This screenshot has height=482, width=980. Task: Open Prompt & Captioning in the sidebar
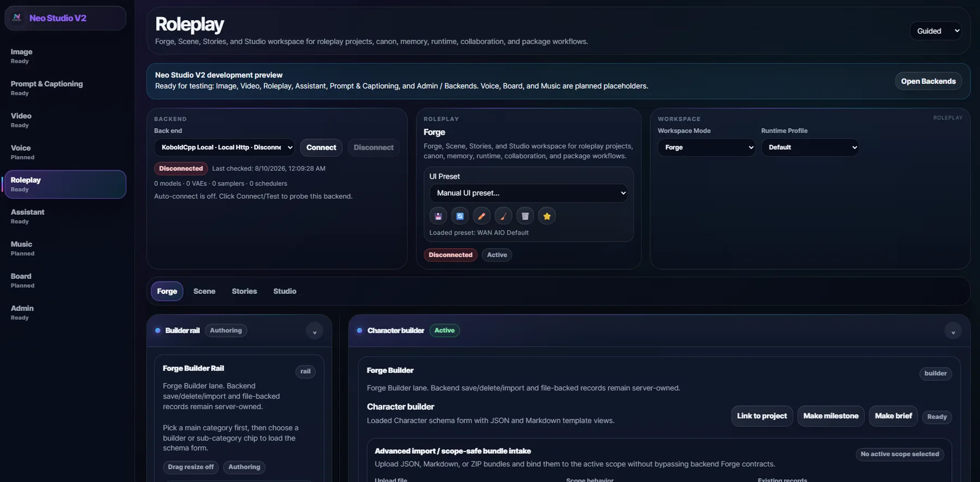click(65, 88)
